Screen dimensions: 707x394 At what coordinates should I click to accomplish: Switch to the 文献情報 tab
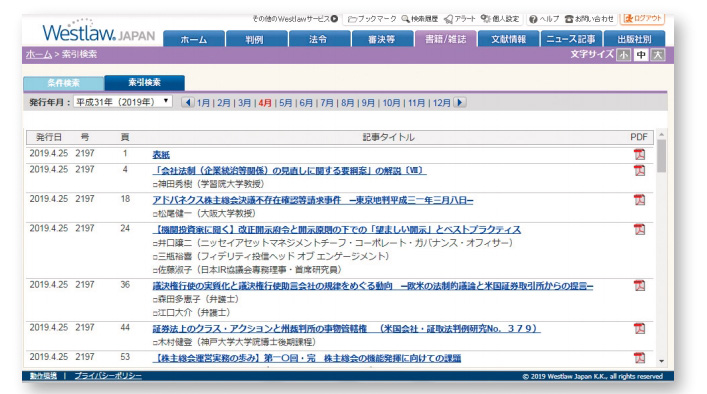pos(508,39)
